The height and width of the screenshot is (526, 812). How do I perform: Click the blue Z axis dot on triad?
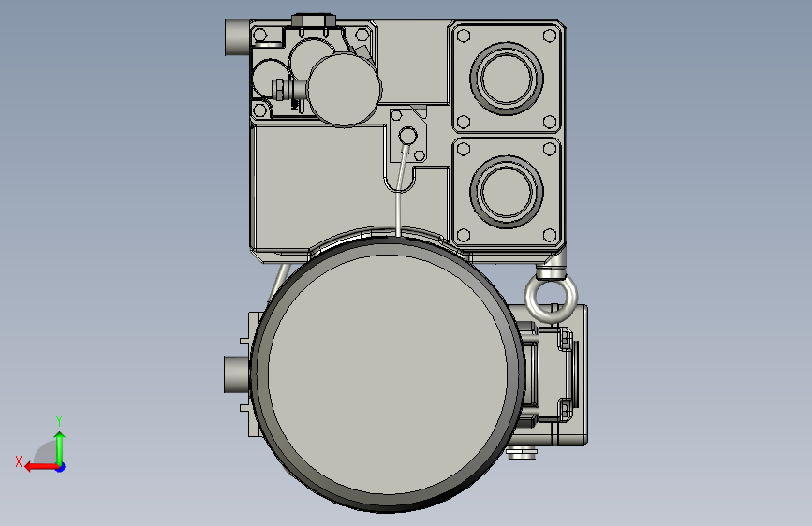(x=61, y=467)
